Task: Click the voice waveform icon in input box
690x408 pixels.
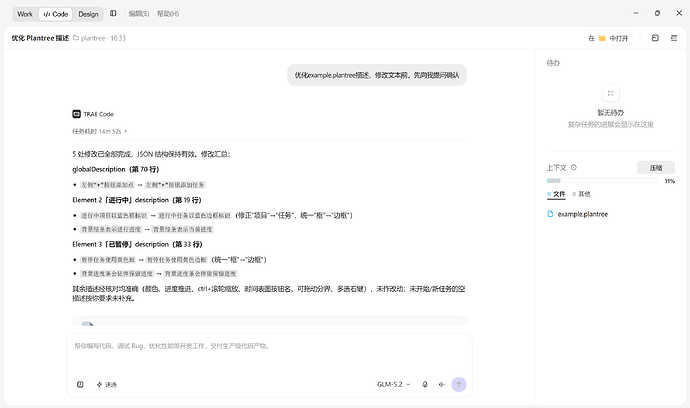Action: pos(441,384)
